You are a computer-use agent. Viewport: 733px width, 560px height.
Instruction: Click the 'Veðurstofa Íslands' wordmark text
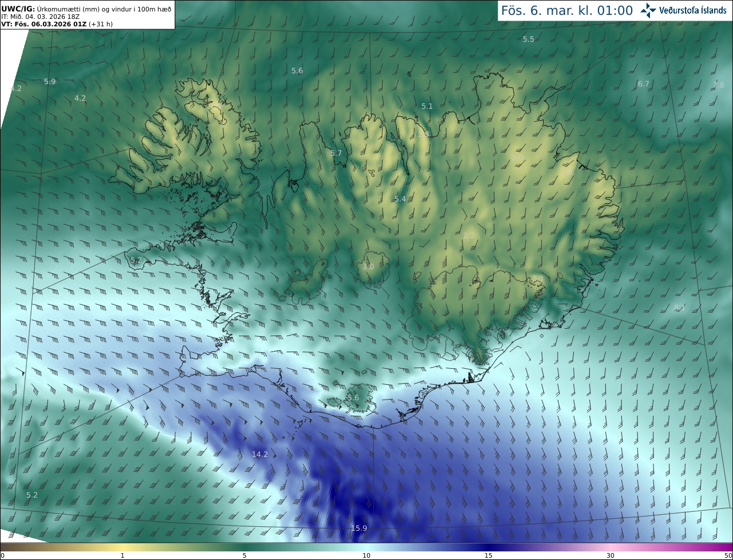pos(692,10)
